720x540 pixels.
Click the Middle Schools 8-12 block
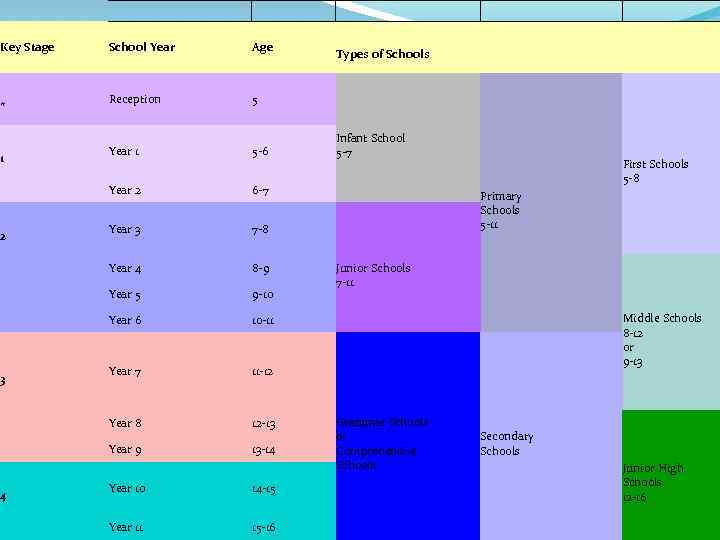pos(671,332)
